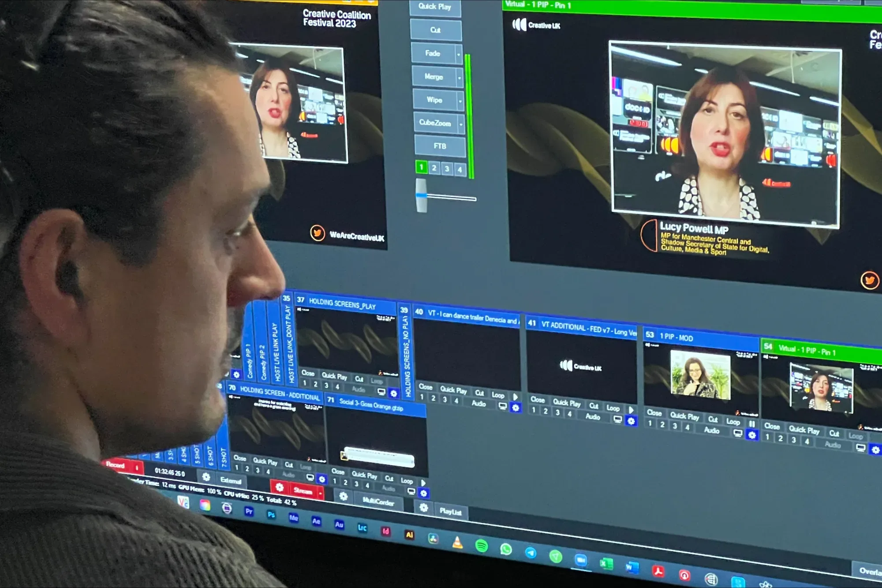Toggle overlay channel 3 in transition panel
This screenshot has width=882, height=588.
coord(447,169)
